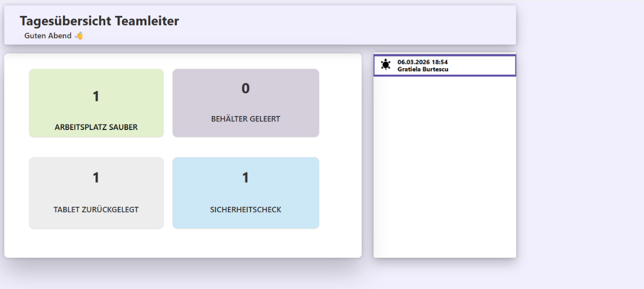Click the Guten Abend greeting text
The image size is (644, 289).
[48, 36]
